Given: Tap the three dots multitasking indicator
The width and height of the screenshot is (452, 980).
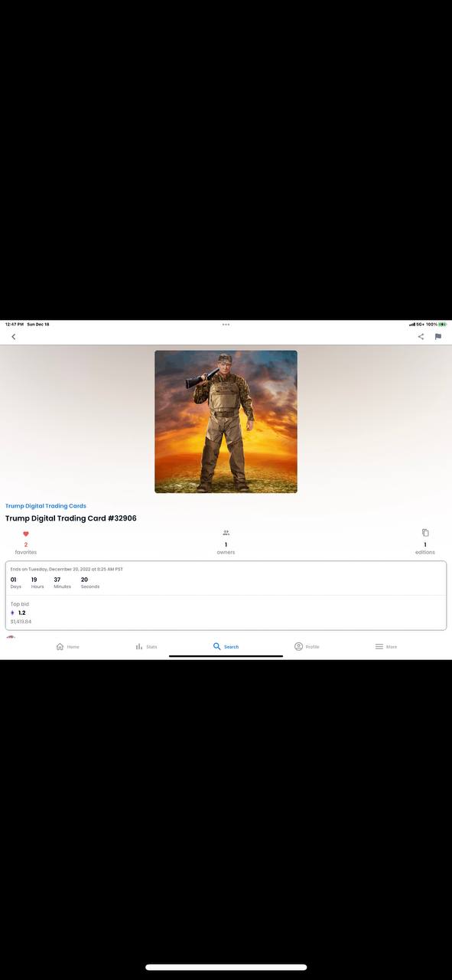Looking at the screenshot, I should (226, 324).
